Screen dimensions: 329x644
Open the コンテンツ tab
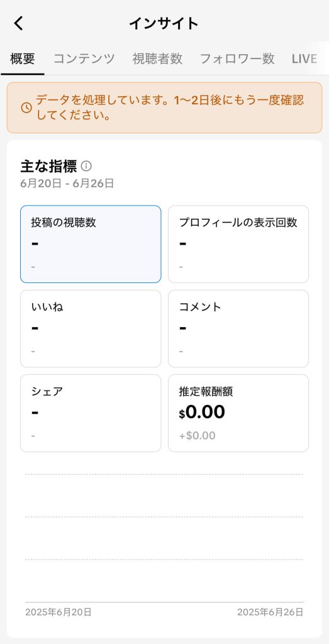click(84, 58)
